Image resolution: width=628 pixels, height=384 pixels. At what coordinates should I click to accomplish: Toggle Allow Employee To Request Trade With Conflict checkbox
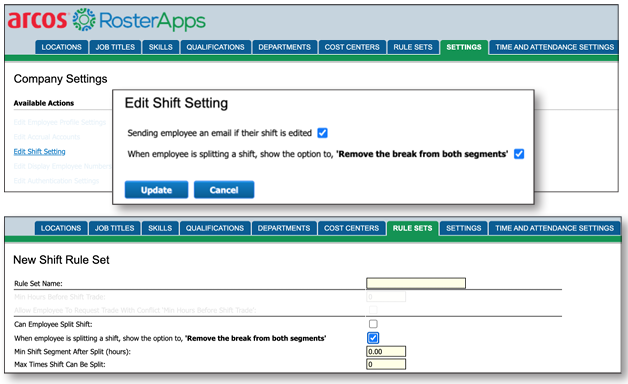pos(373,310)
